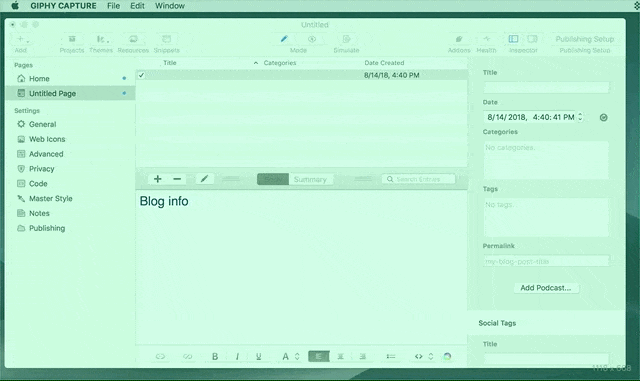Screen dimensions: 640x381
Task: Align text center
Action: (x=340, y=356)
